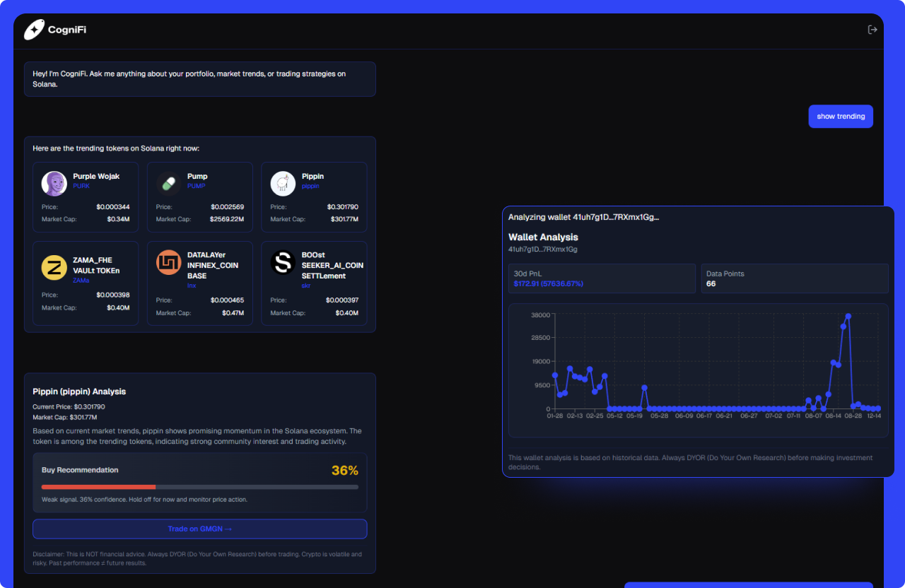The width and height of the screenshot is (905, 588).
Task: Click the Purple Wojak token avatar
Action: tap(54, 184)
